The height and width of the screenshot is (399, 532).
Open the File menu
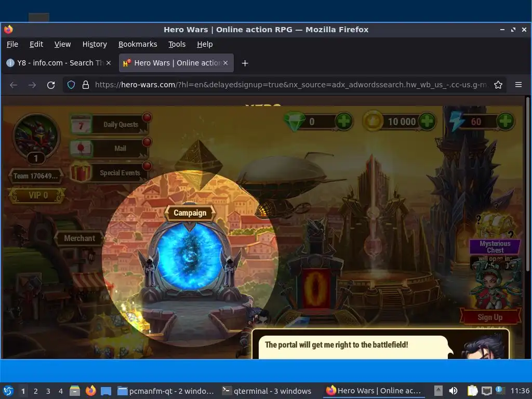click(x=12, y=44)
